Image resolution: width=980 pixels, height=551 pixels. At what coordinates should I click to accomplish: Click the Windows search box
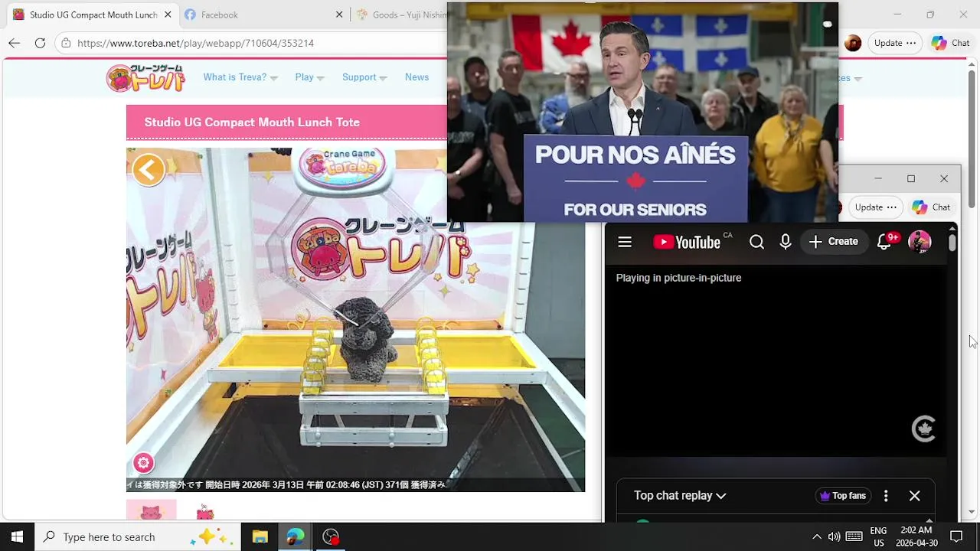click(138, 536)
